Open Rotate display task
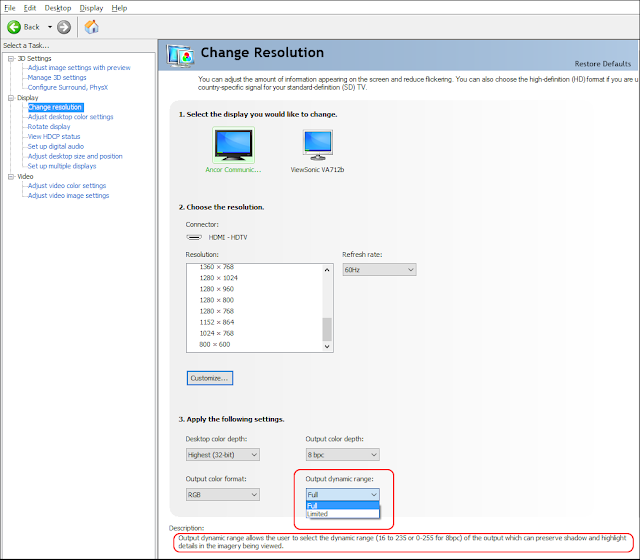This screenshot has width=640, height=560. pos(49,127)
